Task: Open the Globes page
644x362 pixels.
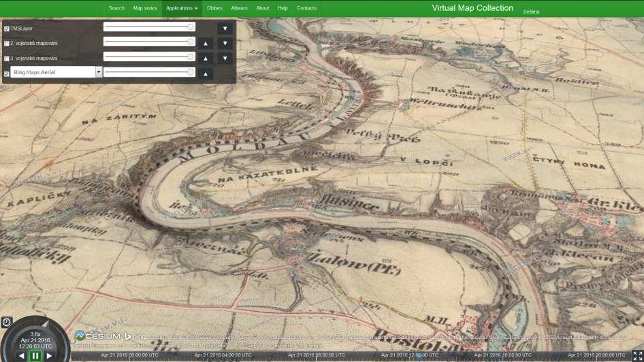Action: [x=214, y=7]
